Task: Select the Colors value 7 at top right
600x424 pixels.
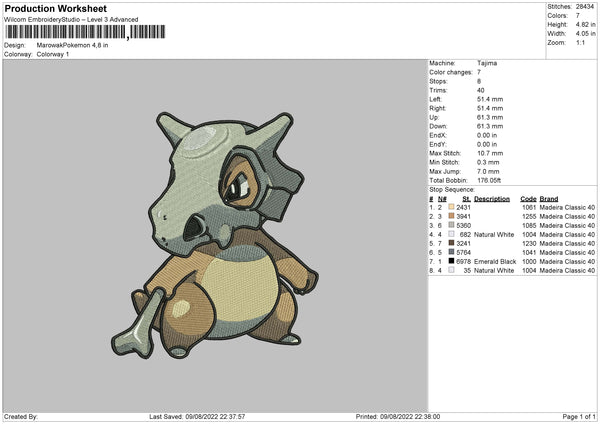Action: pos(577,16)
